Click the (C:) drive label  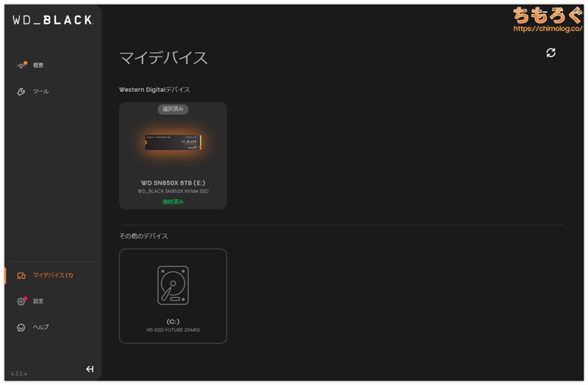pyautogui.click(x=173, y=322)
